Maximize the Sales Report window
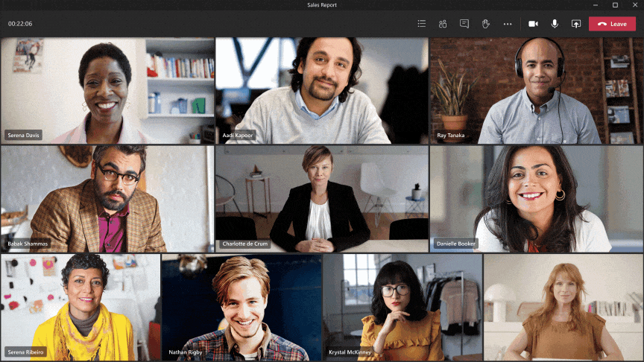 pos(615,4)
